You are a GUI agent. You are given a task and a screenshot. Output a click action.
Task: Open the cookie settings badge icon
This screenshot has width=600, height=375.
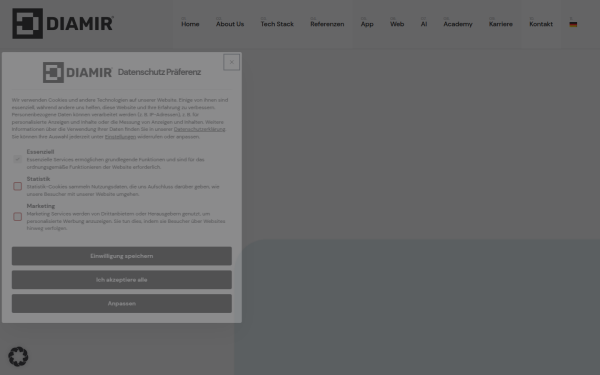(18, 357)
